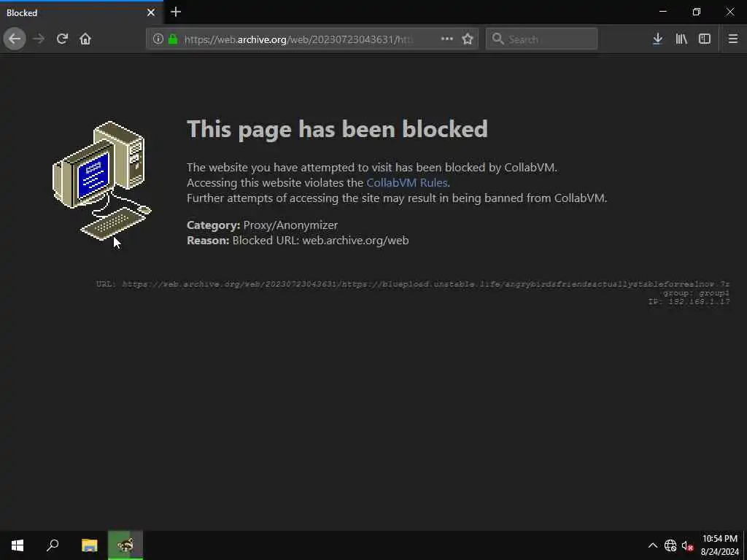Click the IP address line

pyautogui.click(x=689, y=301)
